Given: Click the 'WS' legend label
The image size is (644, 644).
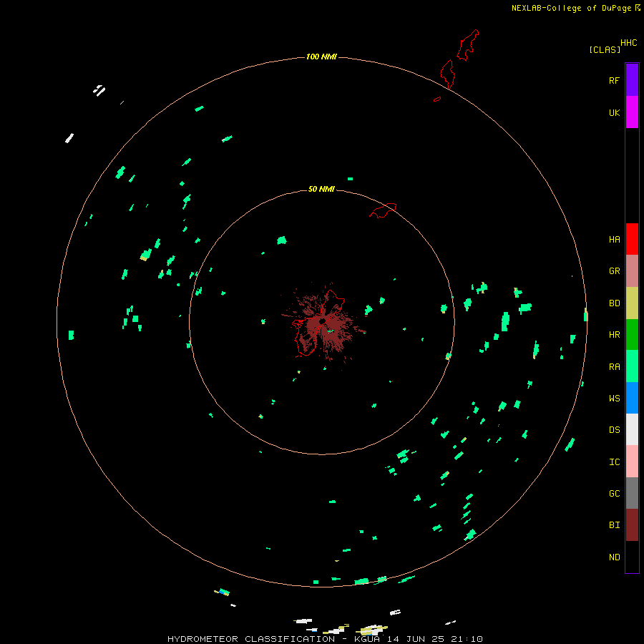Looking at the screenshot, I should [x=614, y=399].
